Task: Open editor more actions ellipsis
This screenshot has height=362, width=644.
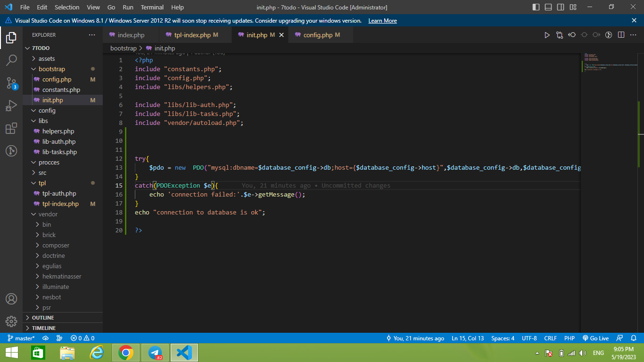Action: [x=634, y=35]
